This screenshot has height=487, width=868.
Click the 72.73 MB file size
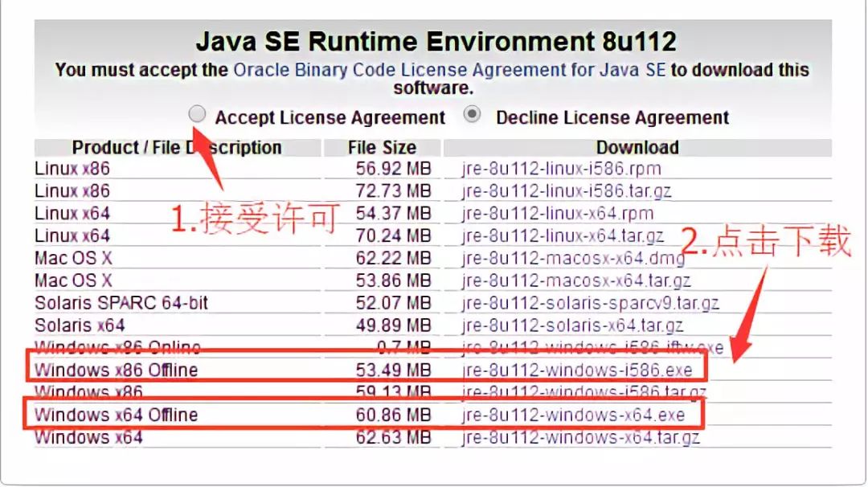point(394,191)
